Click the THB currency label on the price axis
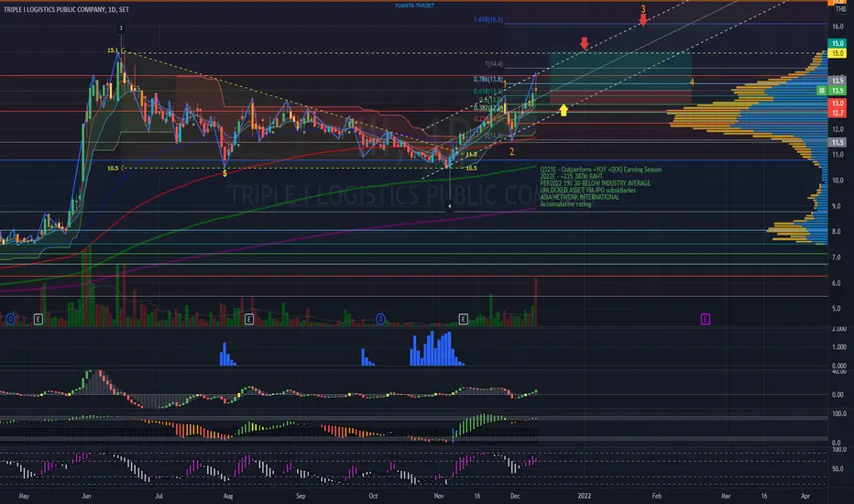The height and width of the screenshot is (504, 854). (x=840, y=9)
